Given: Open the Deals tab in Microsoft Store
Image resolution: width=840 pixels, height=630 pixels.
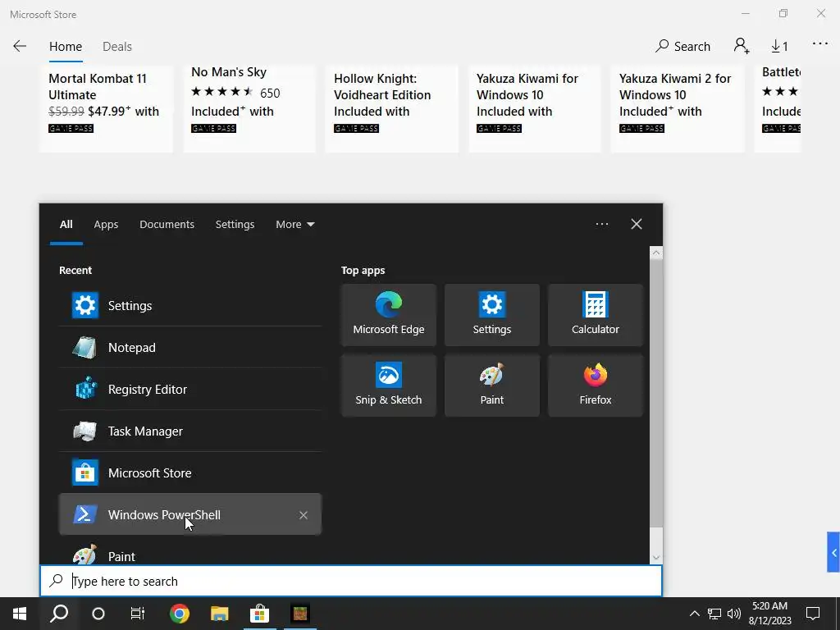Looking at the screenshot, I should point(116,47).
